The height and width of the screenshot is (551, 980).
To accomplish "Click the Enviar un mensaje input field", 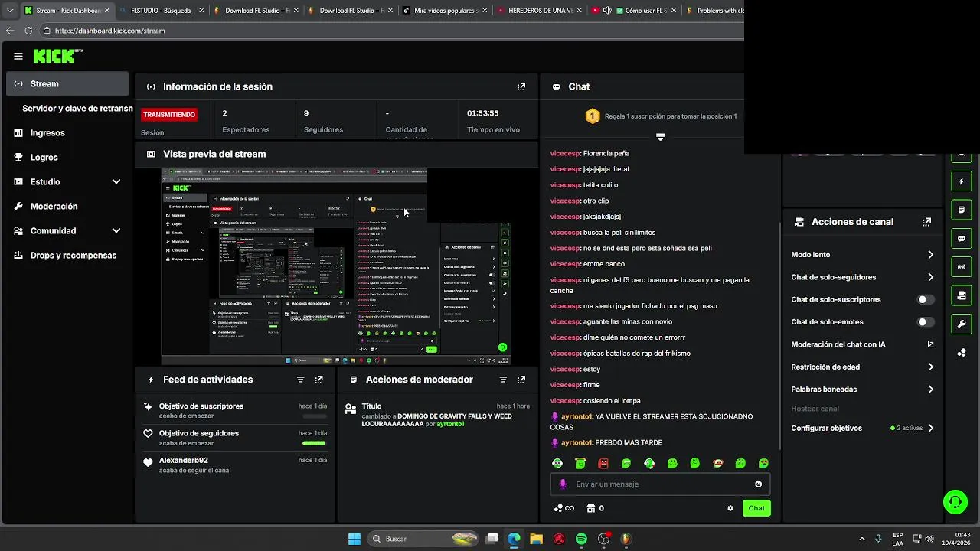I will point(660,484).
